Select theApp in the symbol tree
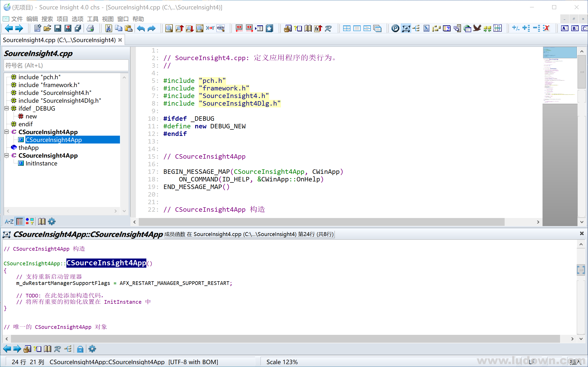This screenshot has height=367, width=588. [x=28, y=148]
